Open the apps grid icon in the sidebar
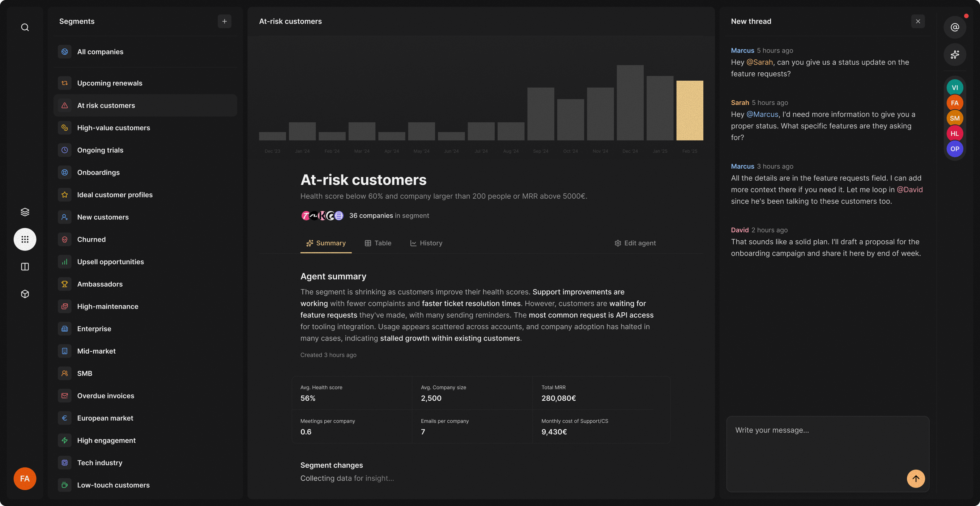The width and height of the screenshot is (980, 506). click(x=25, y=239)
